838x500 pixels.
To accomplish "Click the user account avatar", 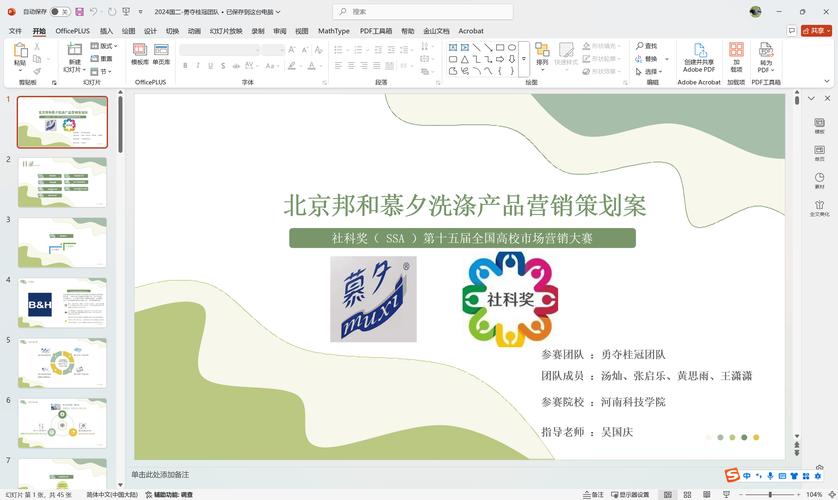I will point(755,12).
